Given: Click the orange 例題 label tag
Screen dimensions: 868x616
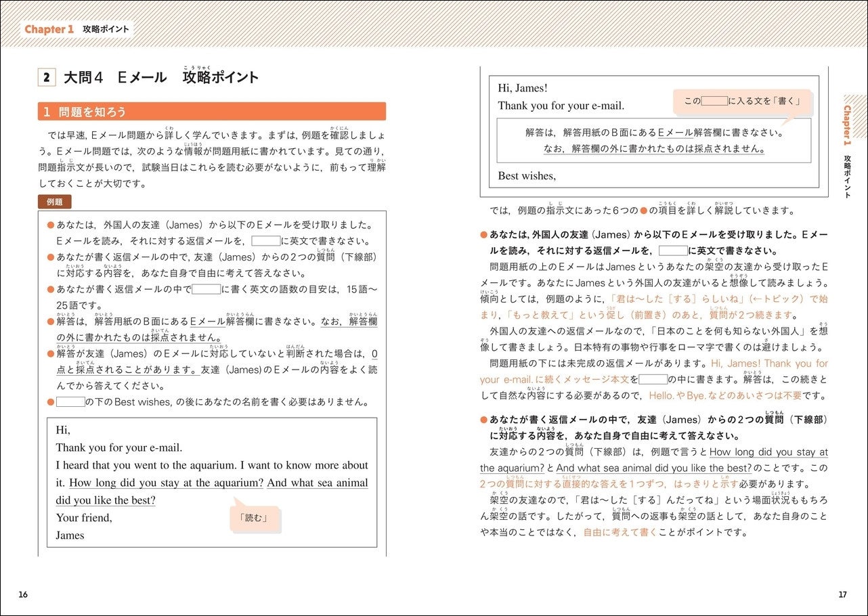Looking at the screenshot, I should [x=55, y=202].
